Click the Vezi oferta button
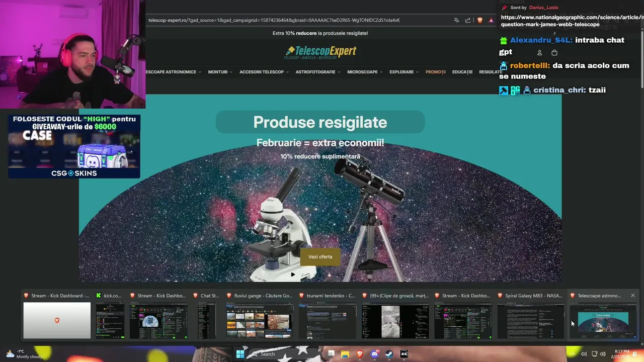Image resolution: width=644 pixels, height=362 pixels. [x=320, y=256]
